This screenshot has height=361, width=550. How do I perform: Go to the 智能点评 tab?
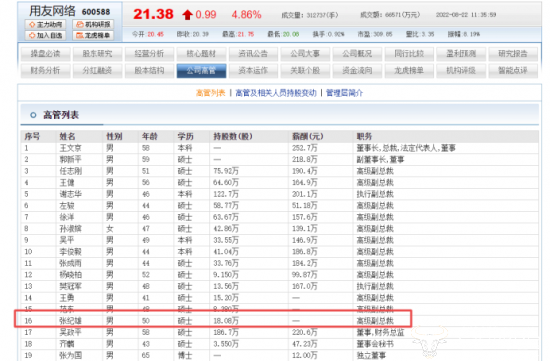click(x=513, y=71)
